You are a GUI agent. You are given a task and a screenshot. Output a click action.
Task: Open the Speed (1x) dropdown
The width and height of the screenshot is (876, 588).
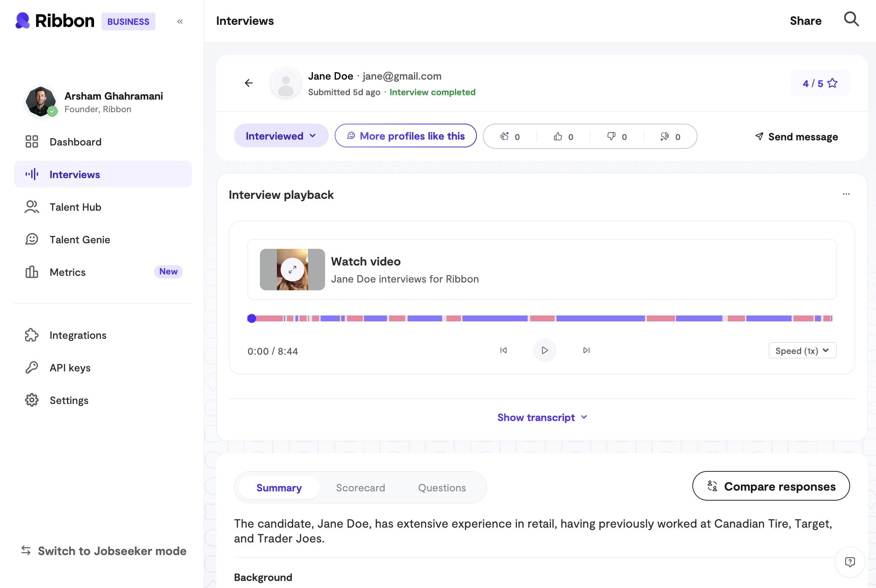[x=802, y=351]
